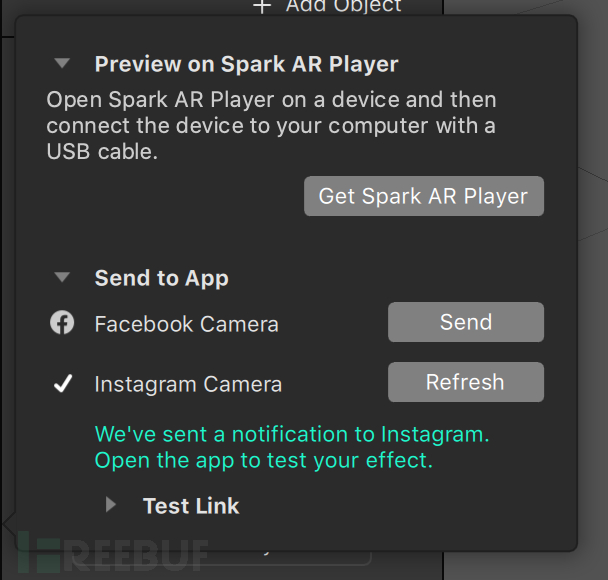This screenshot has width=608, height=580.
Task: Click the Freebuf watermark logo
Action: (112, 552)
